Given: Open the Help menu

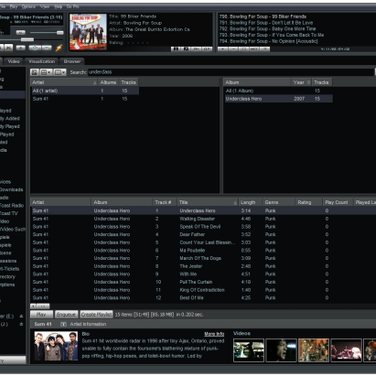Looking at the screenshot, I should point(58,6).
